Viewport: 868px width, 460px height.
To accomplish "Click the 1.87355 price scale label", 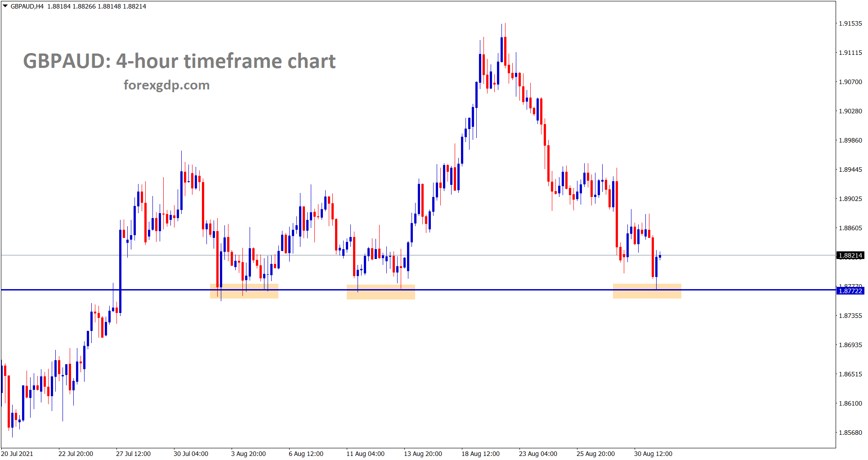I will coord(850,316).
